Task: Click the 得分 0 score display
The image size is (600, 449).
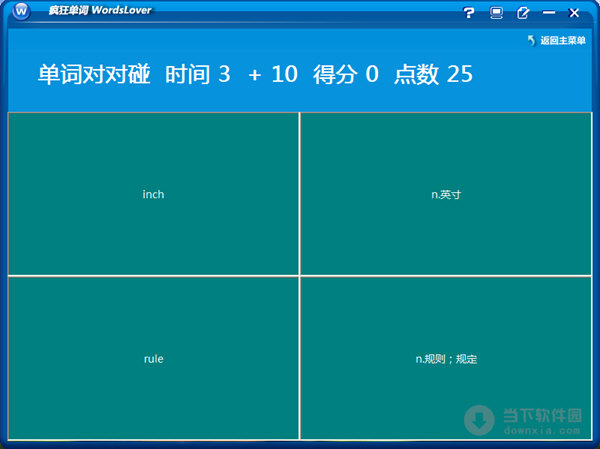Action: point(346,75)
